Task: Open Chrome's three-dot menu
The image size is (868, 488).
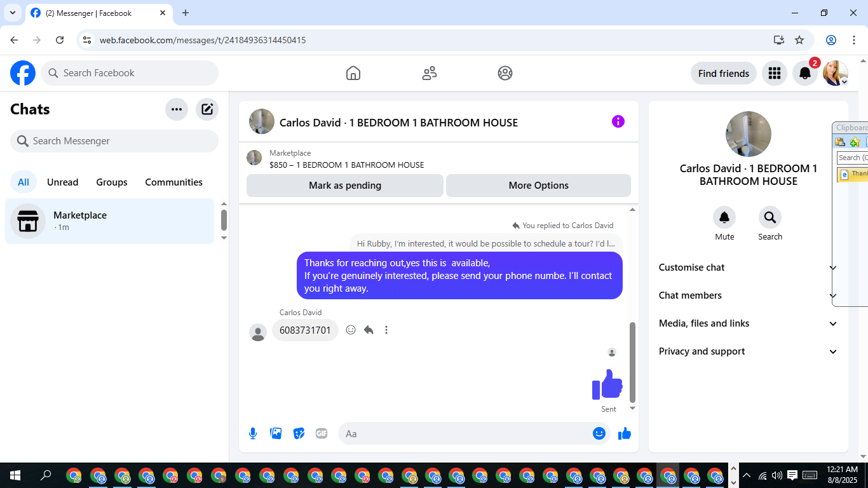Action: tap(853, 40)
